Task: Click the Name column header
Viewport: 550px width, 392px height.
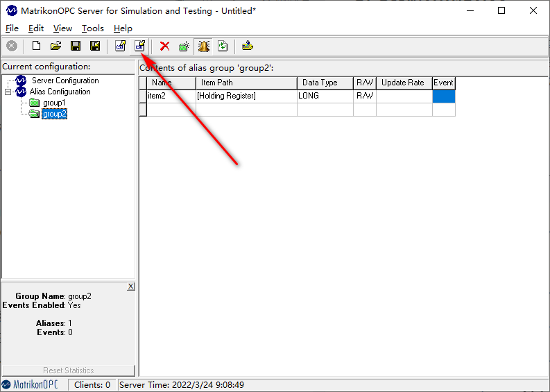Action: coord(171,83)
